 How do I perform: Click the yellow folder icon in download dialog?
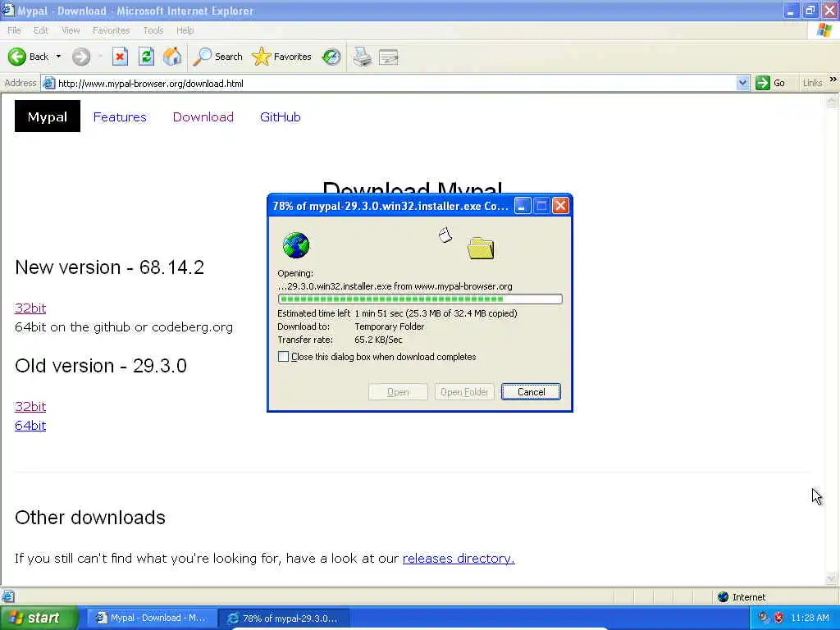481,248
